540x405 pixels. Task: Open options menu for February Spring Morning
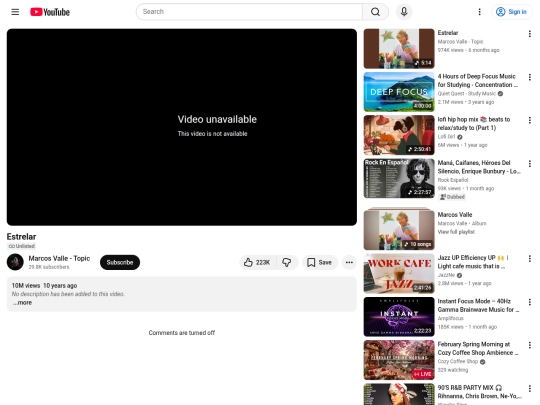click(530, 345)
